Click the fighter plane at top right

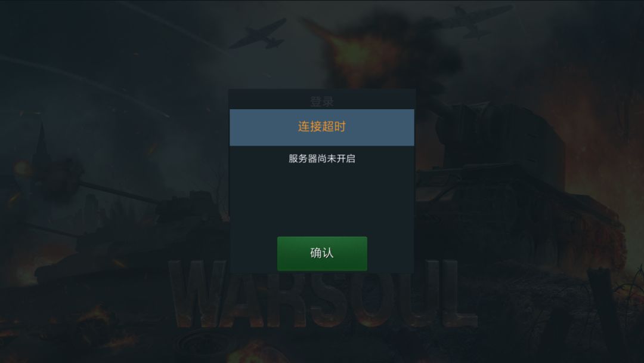(476, 20)
